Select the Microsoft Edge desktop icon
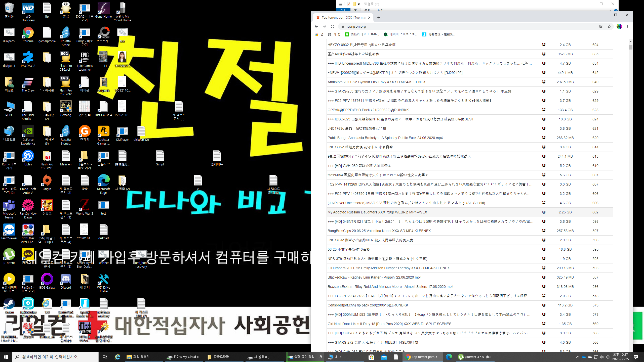 click(103, 185)
